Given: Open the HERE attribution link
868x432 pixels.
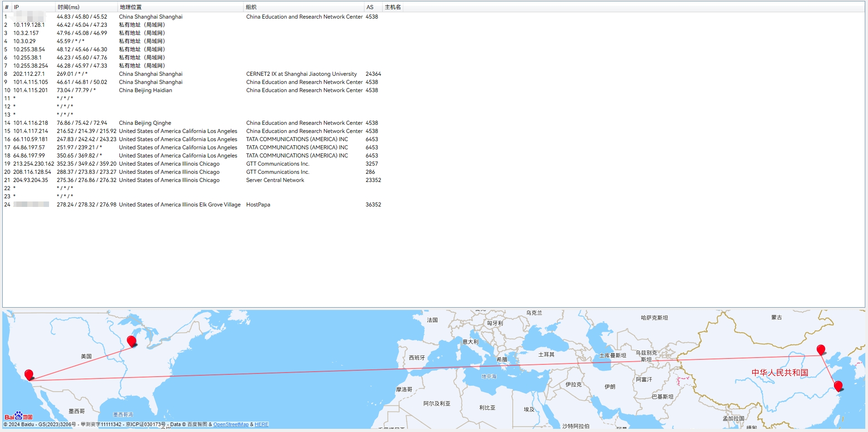Looking at the screenshot, I should [x=262, y=425].
